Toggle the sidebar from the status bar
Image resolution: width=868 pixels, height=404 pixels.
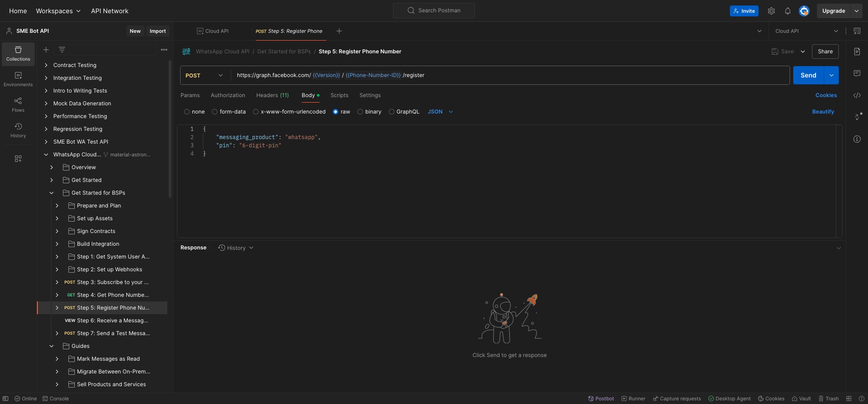click(5, 399)
